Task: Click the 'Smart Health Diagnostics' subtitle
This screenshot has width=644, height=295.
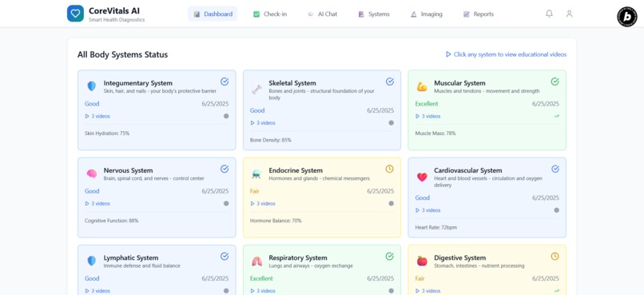Action: (117, 20)
